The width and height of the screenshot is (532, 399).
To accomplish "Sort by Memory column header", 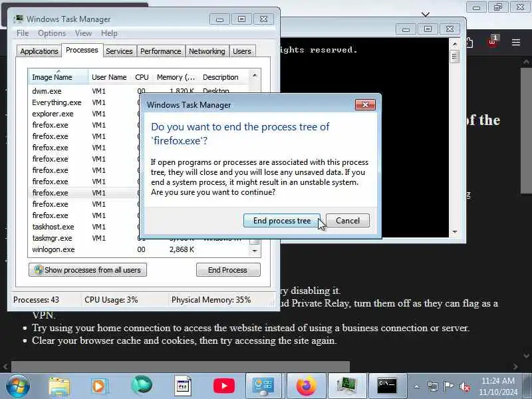I will pyautogui.click(x=176, y=77).
